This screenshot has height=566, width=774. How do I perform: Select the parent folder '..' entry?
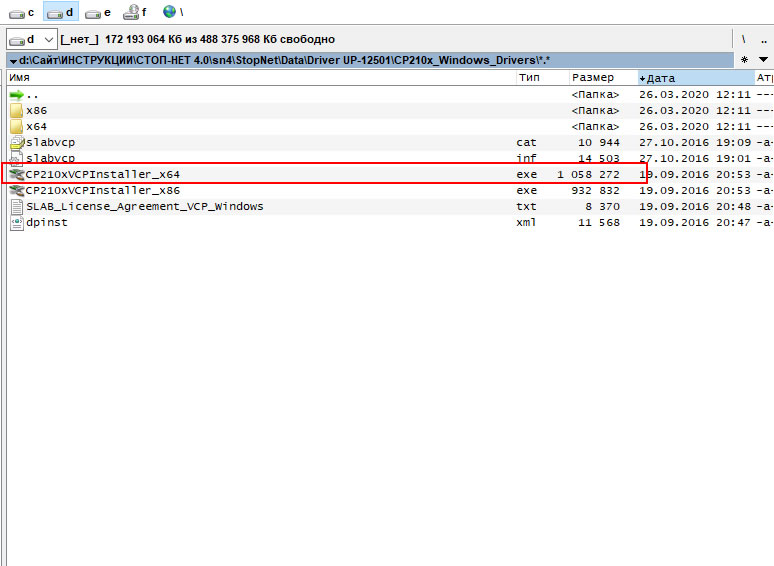click(24, 95)
